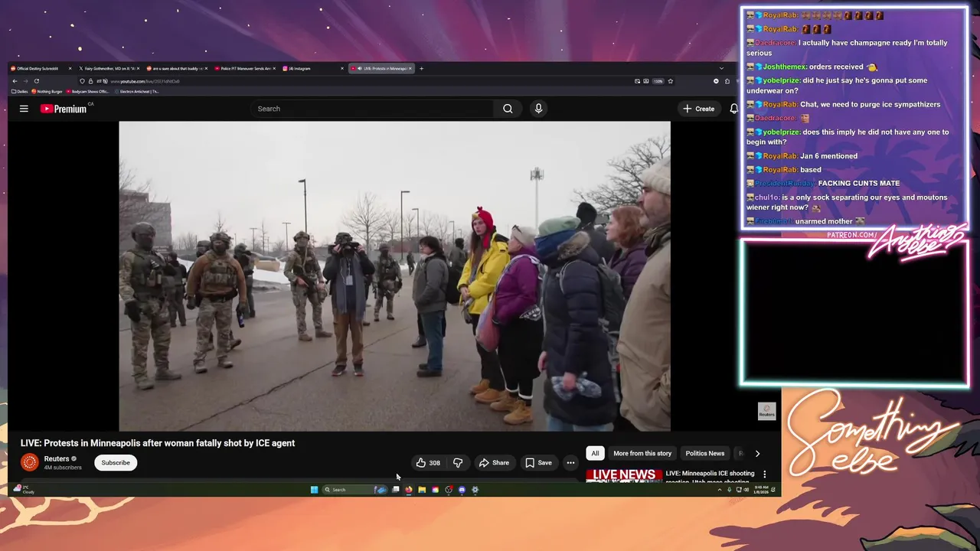Click chat message 'Jan 6 mentioned'

pos(829,155)
